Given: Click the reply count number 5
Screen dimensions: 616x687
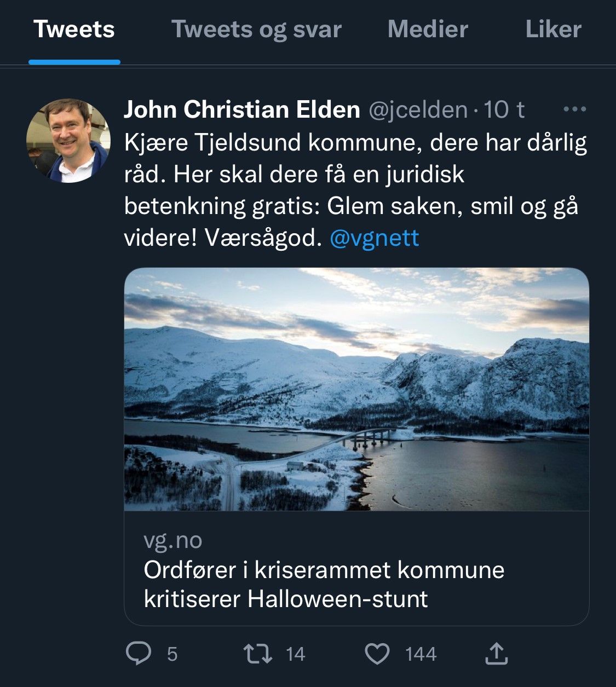Looking at the screenshot, I should tap(172, 654).
